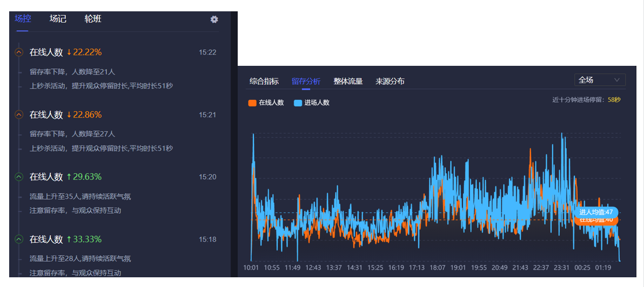
Task: Select the 15:22 timestamp
Action: tap(207, 52)
